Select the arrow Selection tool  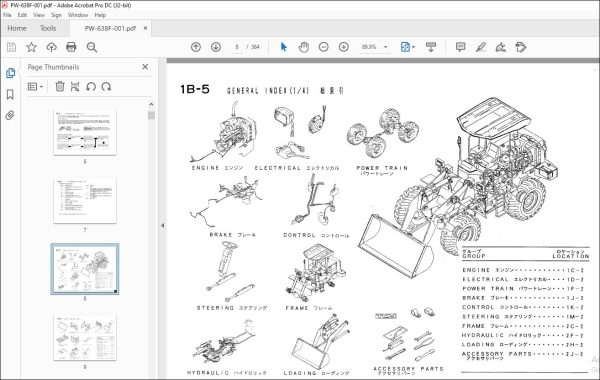point(284,47)
